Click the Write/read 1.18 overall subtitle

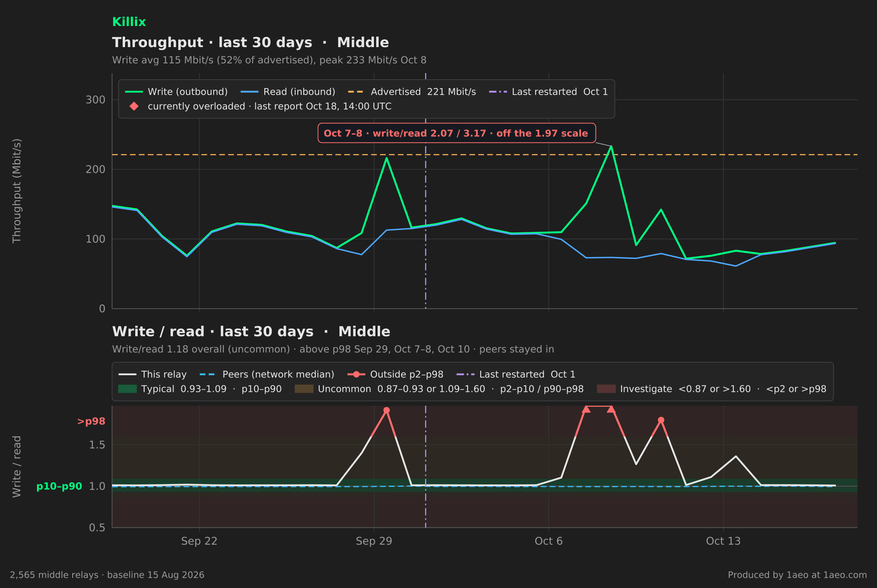click(333, 350)
